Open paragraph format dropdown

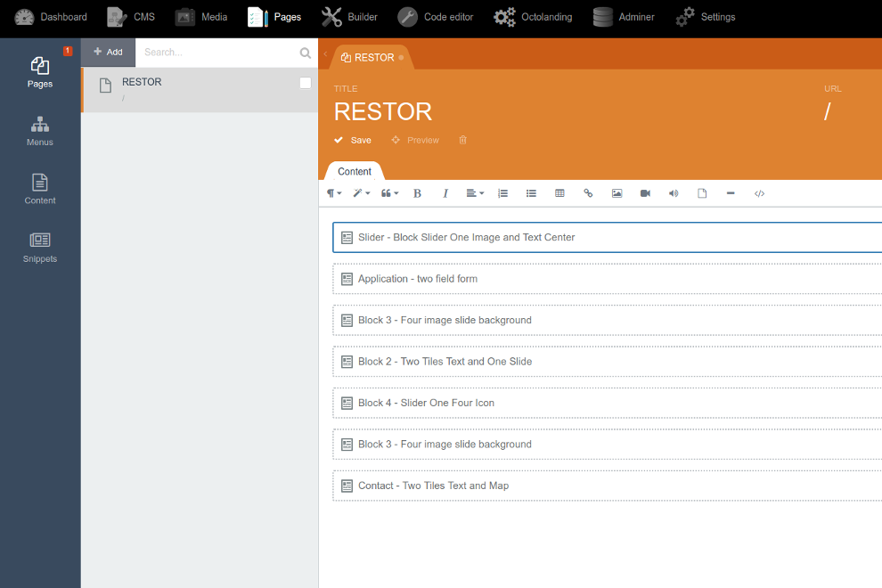coord(334,193)
